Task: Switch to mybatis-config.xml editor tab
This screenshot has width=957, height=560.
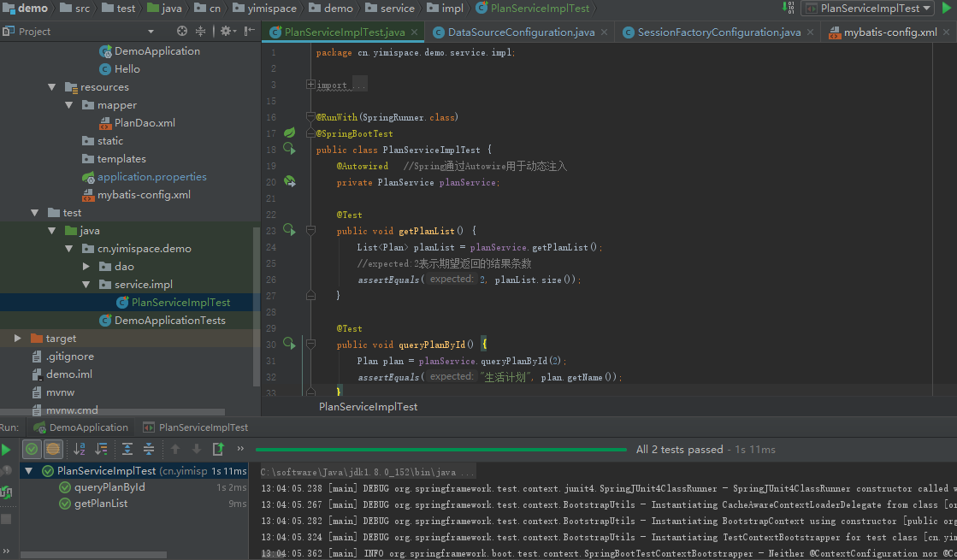Action: pos(889,32)
